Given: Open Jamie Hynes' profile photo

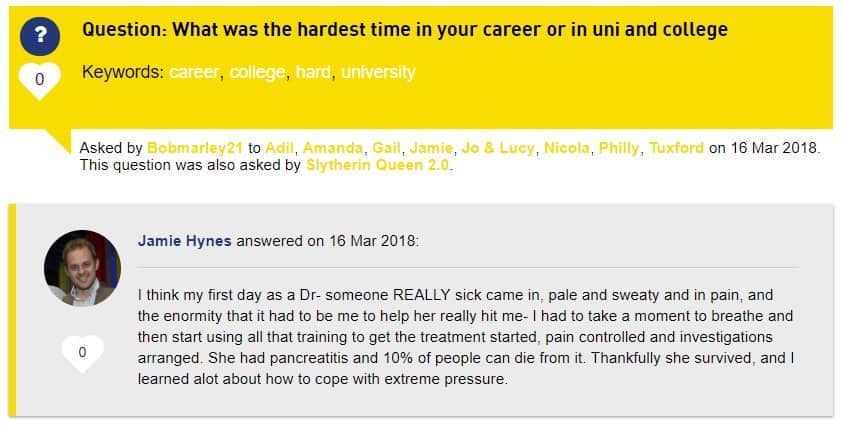Looking at the screenshot, I should click(x=82, y=268).
